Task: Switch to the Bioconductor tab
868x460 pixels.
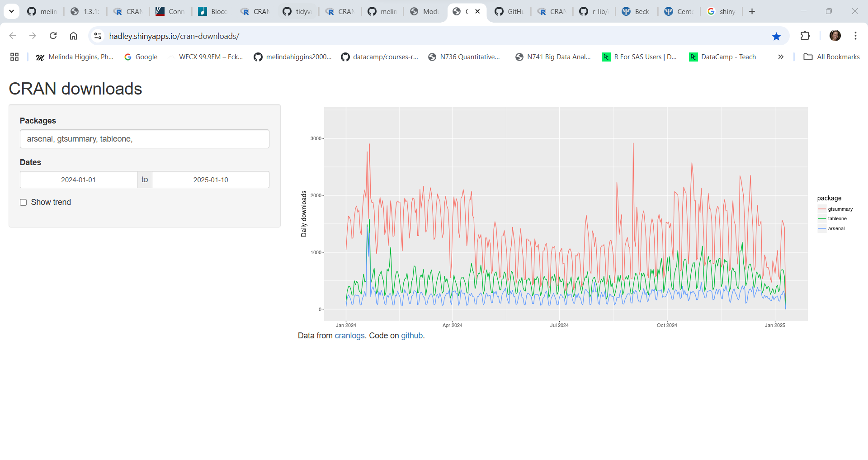Action: coord(213,11)
